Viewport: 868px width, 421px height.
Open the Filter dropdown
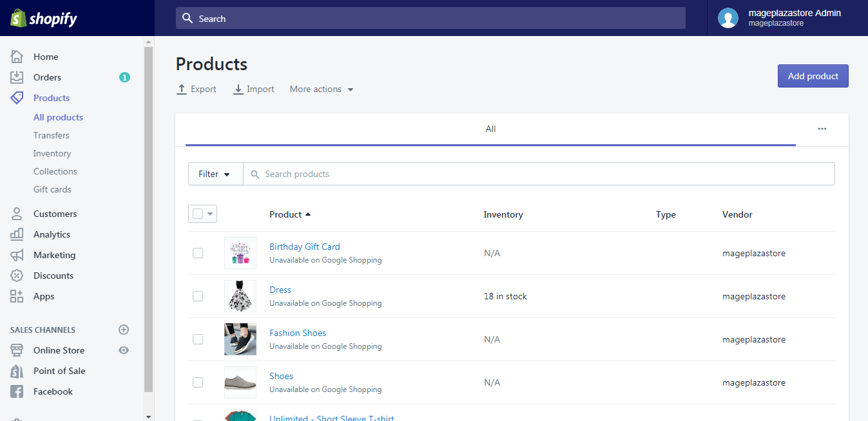215,173
